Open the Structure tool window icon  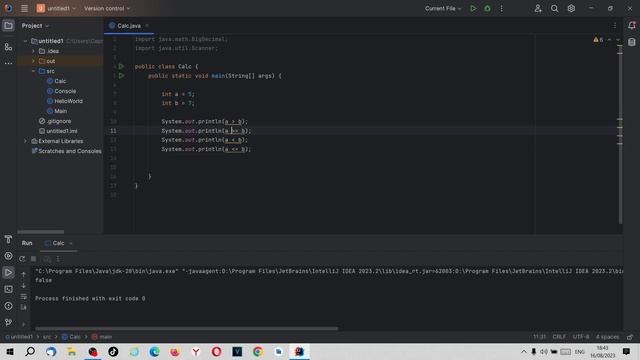click(8, 47)
